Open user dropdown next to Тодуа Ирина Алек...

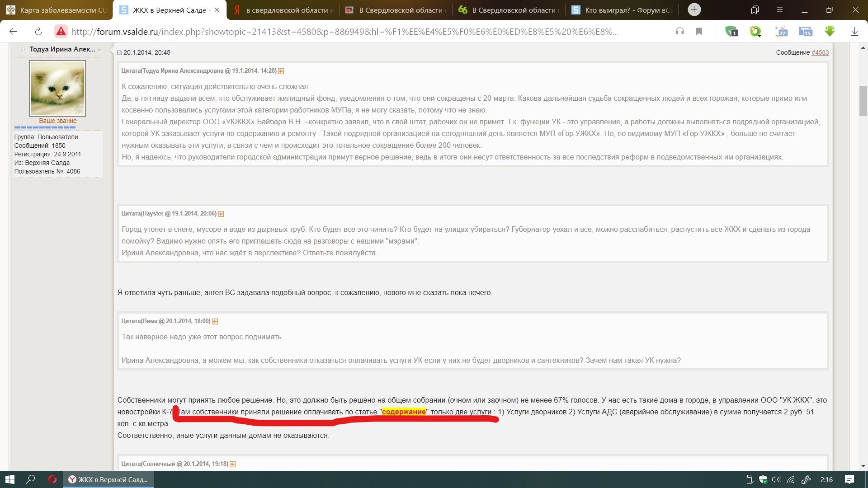(99, 50)
